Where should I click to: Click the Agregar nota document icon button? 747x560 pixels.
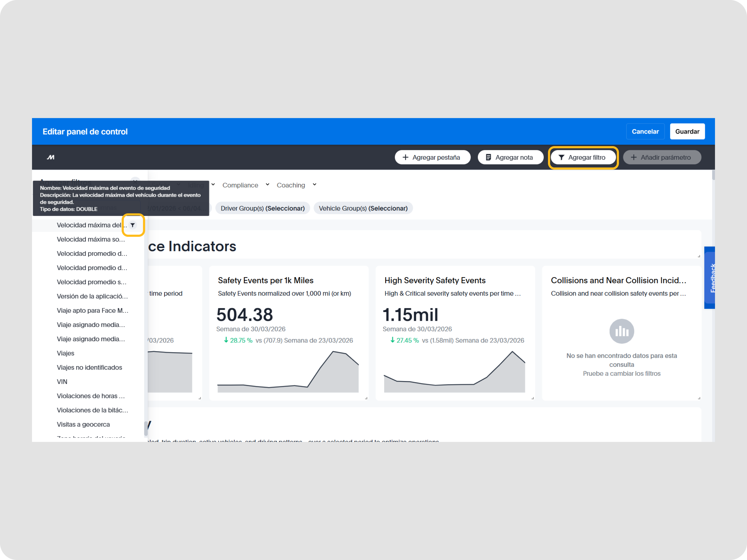[510, 157]
